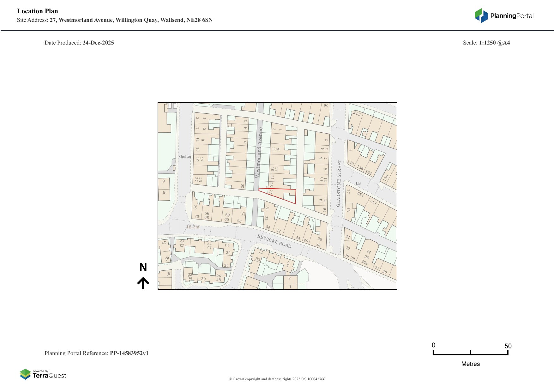Select the BEWICKE ROAD label

click(274, 241)
